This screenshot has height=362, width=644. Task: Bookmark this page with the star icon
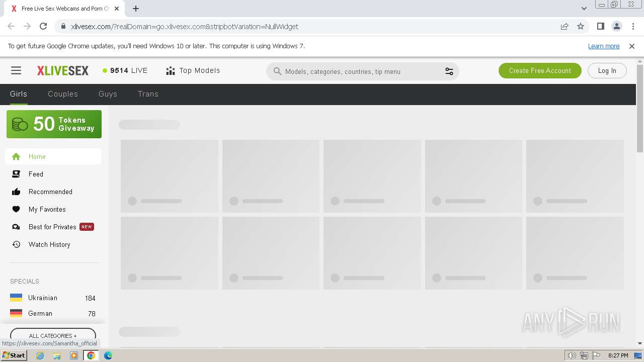(x=581, y=26)
